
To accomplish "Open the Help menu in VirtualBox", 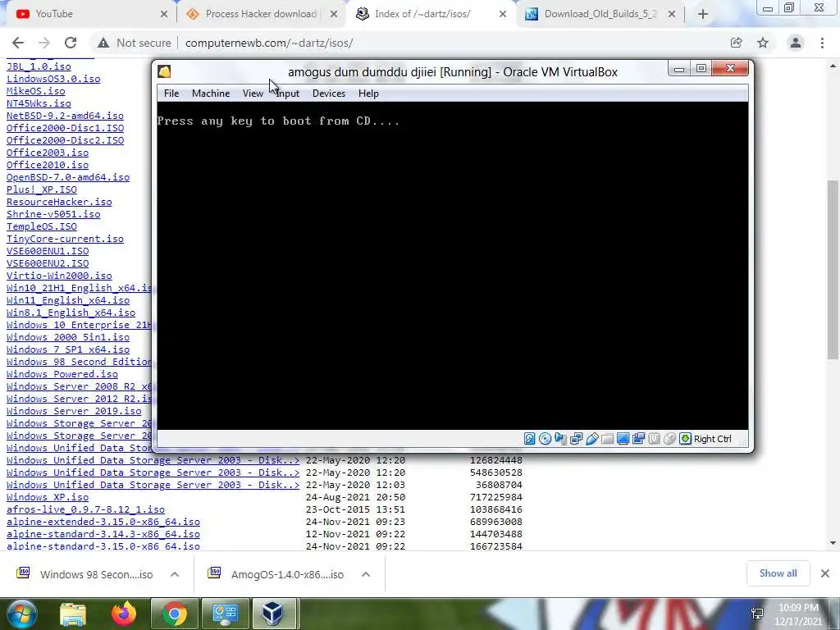I will (x=368, y=94).
